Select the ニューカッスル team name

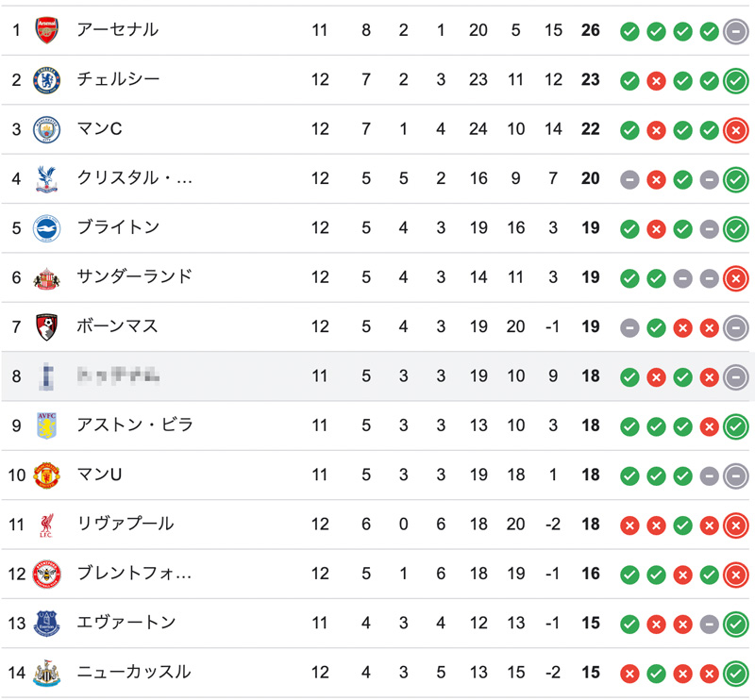(x=133, y=672)
